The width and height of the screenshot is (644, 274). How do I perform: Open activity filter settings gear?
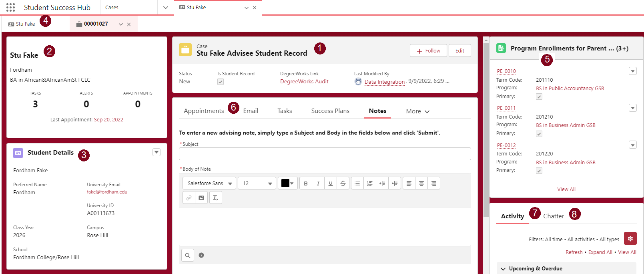630,239
